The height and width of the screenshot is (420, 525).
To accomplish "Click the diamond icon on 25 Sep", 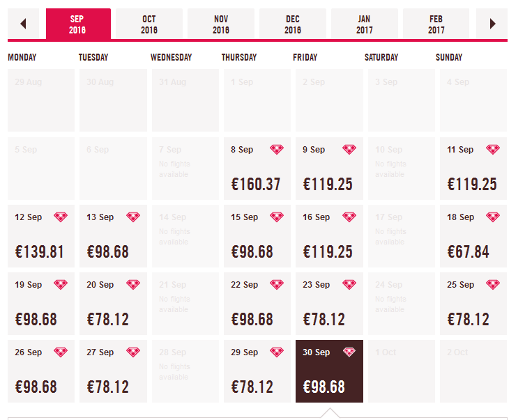I will point(493,285).
